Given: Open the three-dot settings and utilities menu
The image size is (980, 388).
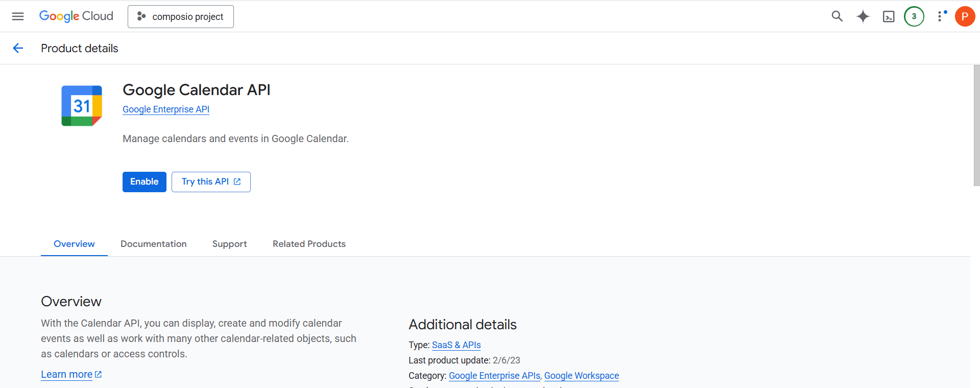Looking at the screenshot, I should [940, 16].
